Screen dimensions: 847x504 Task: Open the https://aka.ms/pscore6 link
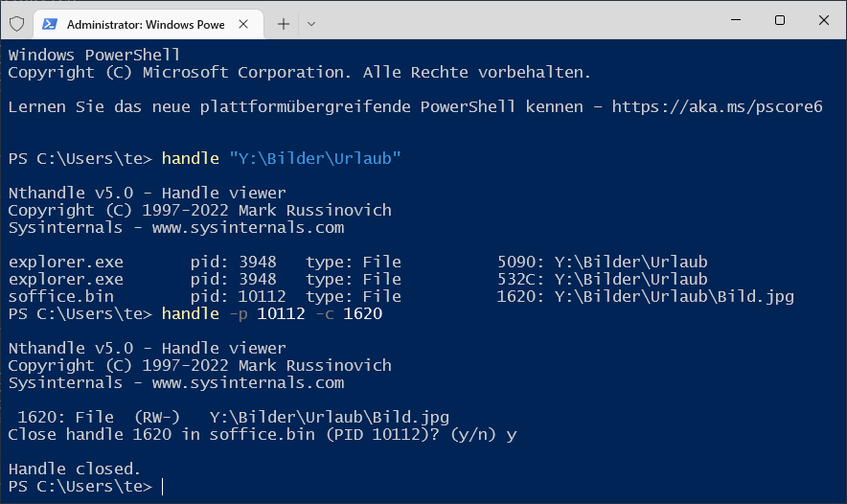point(717,107)
